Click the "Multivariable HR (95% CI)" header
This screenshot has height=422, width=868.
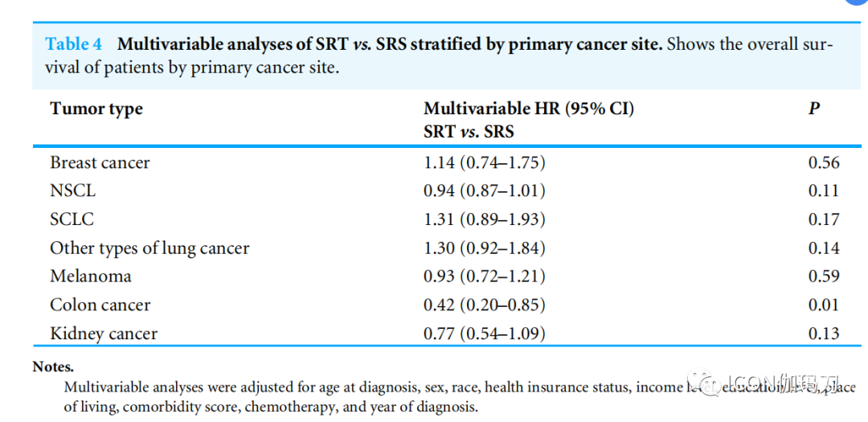528,109
